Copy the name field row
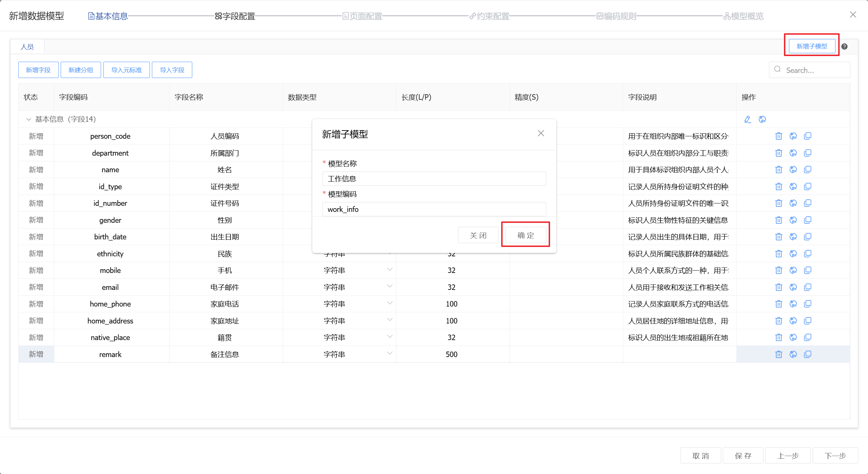This screenshot has height=474, width=868. (x=808, y=170)
